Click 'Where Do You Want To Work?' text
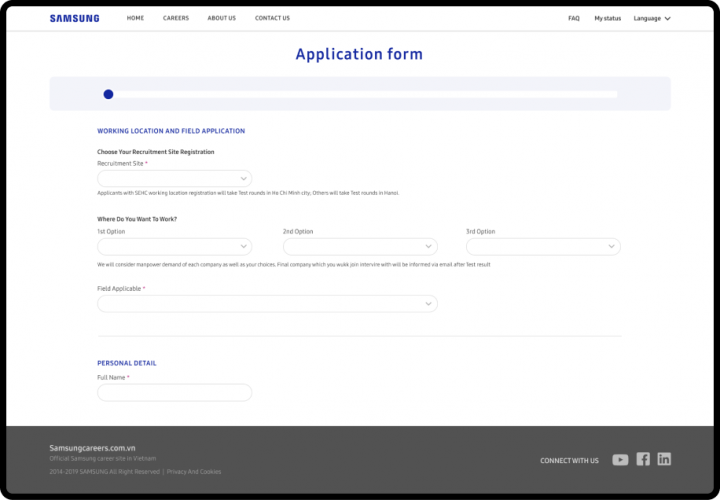The image size is (720, 500). click(x=137, y=219)
